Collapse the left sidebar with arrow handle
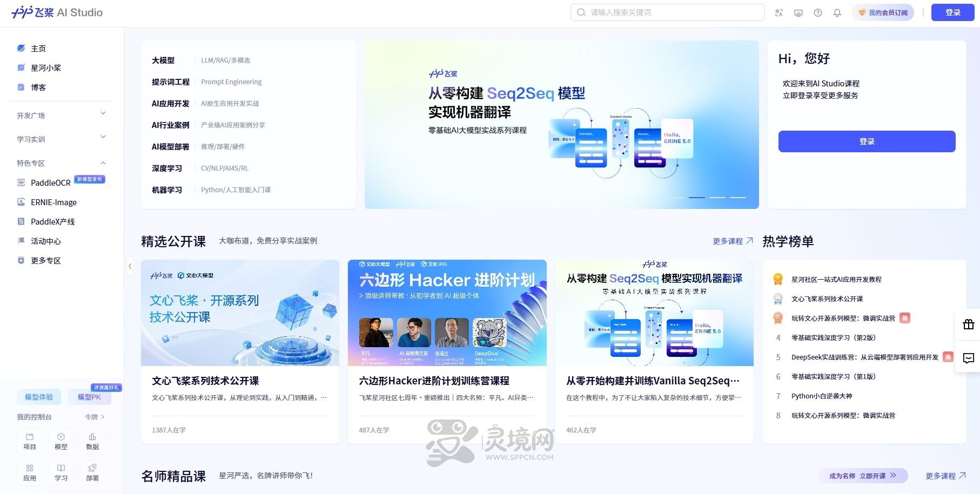Viewport: 980px width, 494px height. [130, 266]
